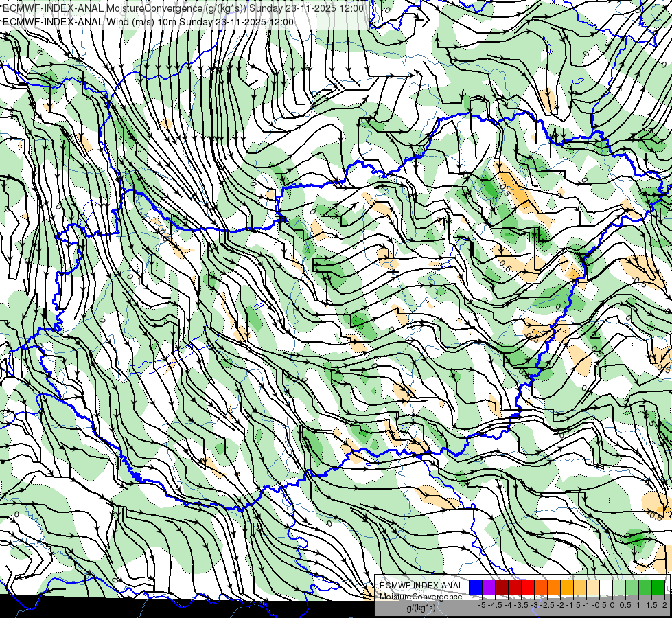Image resolution: width=672 pixels, height=618 pixels.
Task: Click the 'g/(kg*s)' unit label in legend
Action: (421, 608)
